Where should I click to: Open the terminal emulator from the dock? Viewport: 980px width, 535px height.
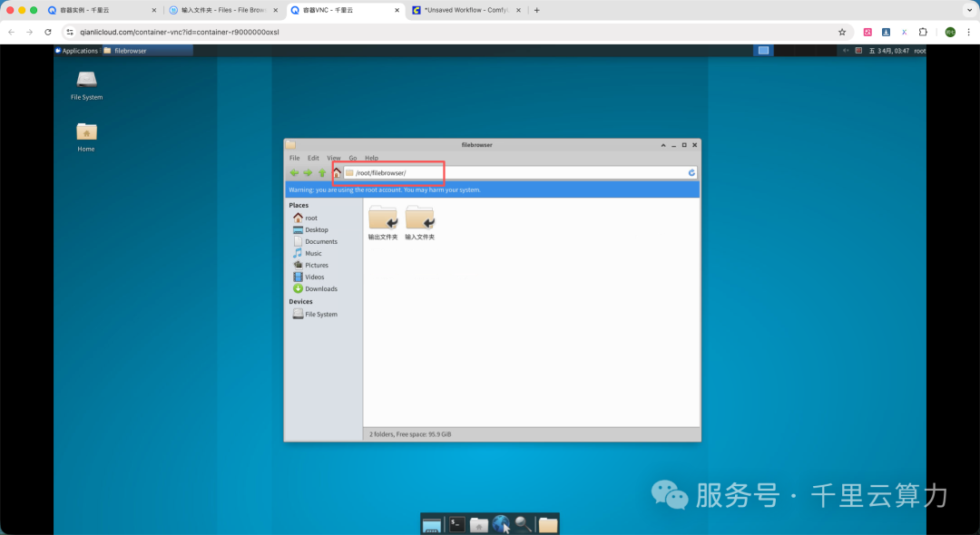[x=456, y=524]
